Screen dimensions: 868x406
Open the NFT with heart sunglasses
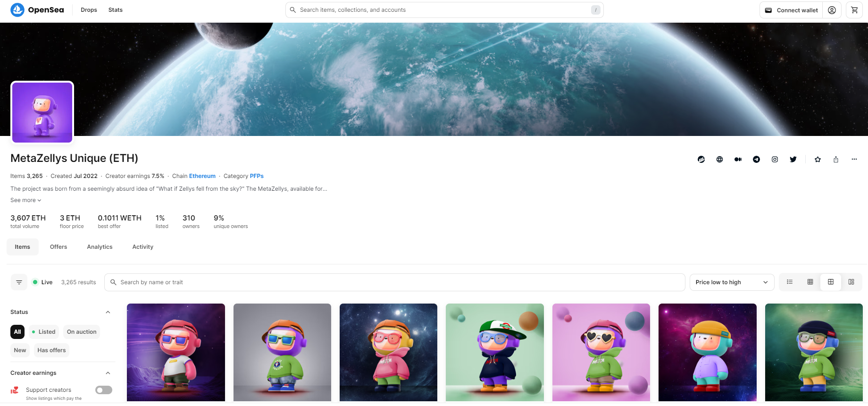(601, 353)
